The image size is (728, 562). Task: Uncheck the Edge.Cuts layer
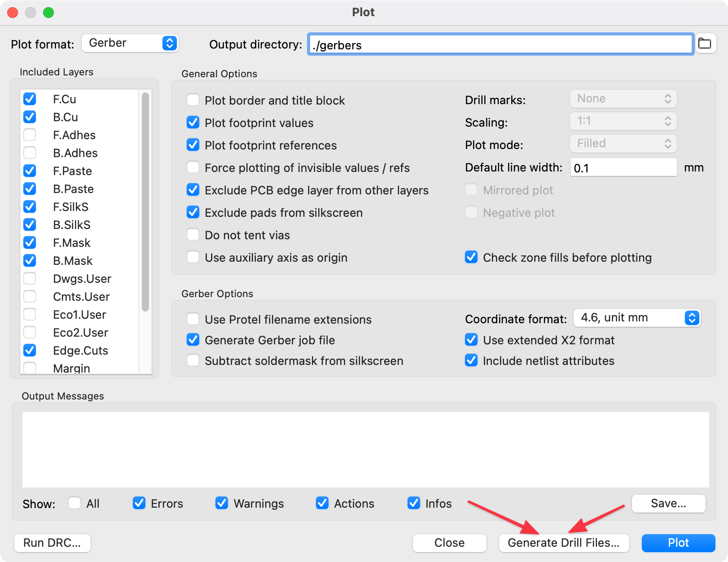(30, 350)
